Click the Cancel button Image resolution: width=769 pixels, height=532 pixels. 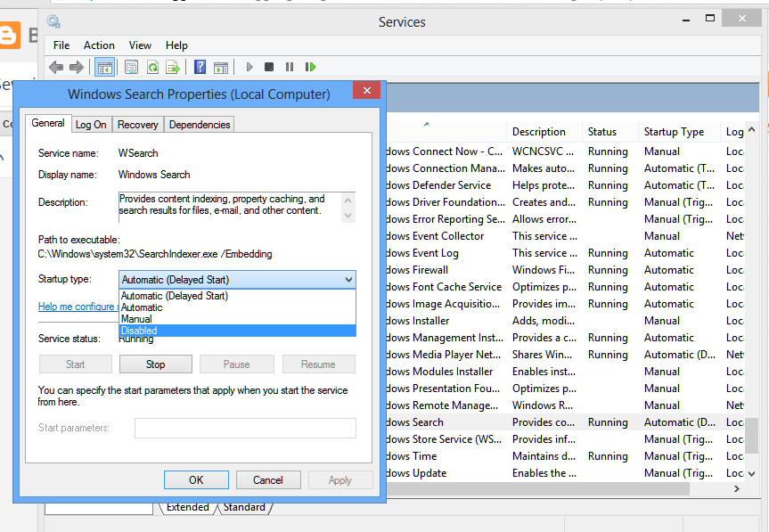click(x=268, y=480)
